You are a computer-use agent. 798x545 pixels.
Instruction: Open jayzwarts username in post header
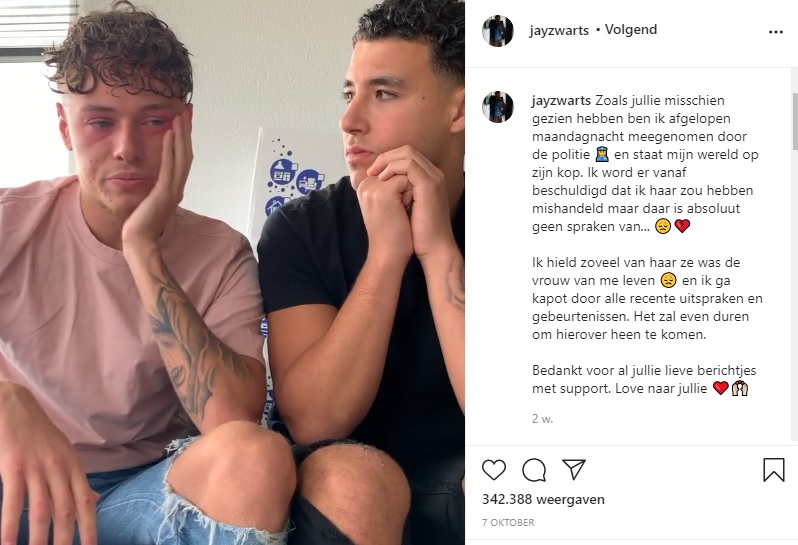point(559,31)
